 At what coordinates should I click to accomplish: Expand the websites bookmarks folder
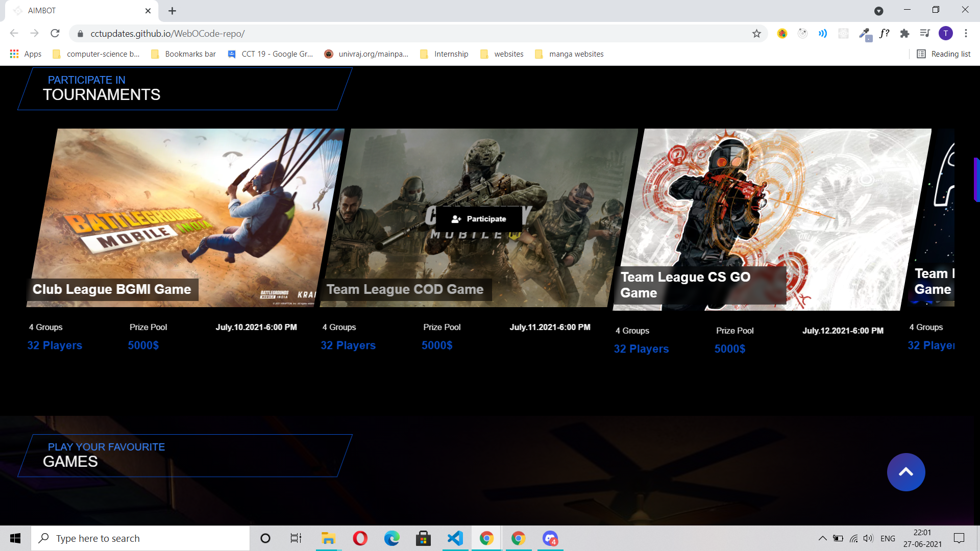click(502, 54)
